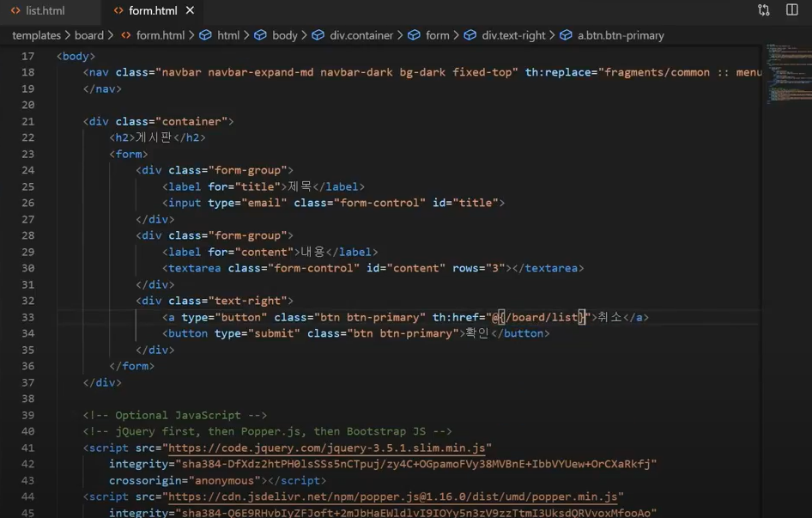Click the templates breadcrumb
Viewport: 812px width, 518px height.
(36, 35)
